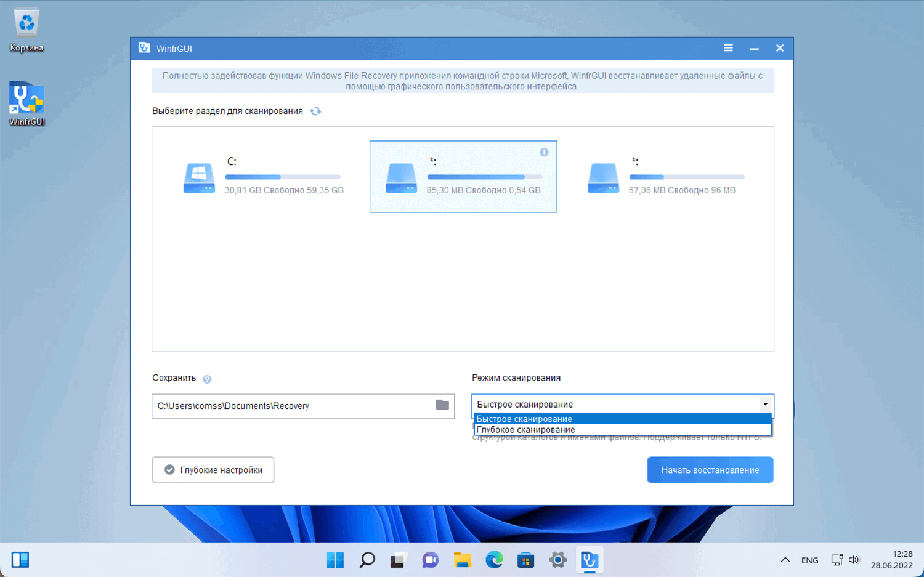924x577 pixels.
Task: Click the 67,06 MB partition drive icon
Action: pos(603,179)
